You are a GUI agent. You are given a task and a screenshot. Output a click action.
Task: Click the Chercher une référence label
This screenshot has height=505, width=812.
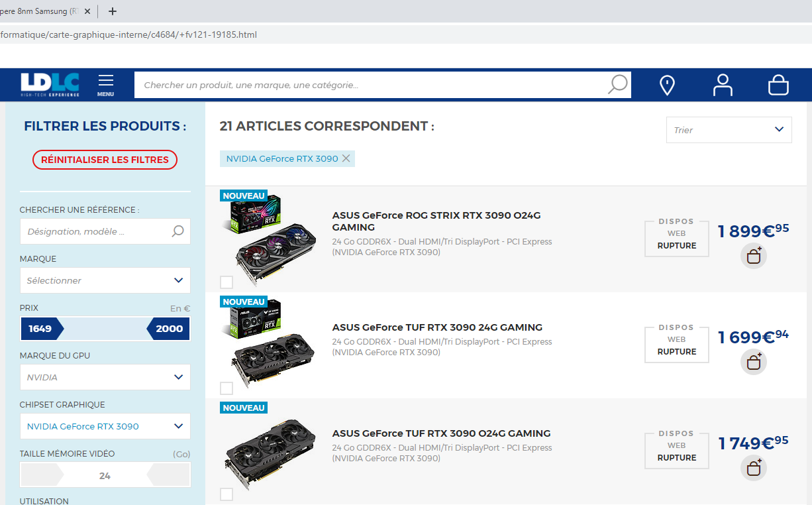pos(79,210)
